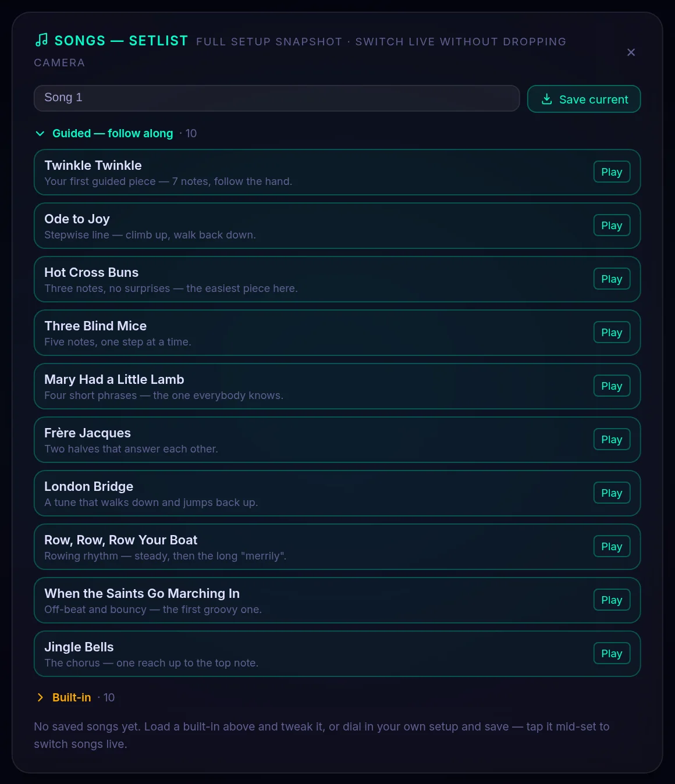Click description 'A tune that walks down and jumps'
Viewport: 675px width, 784px height.
click(x=151, y=503)
